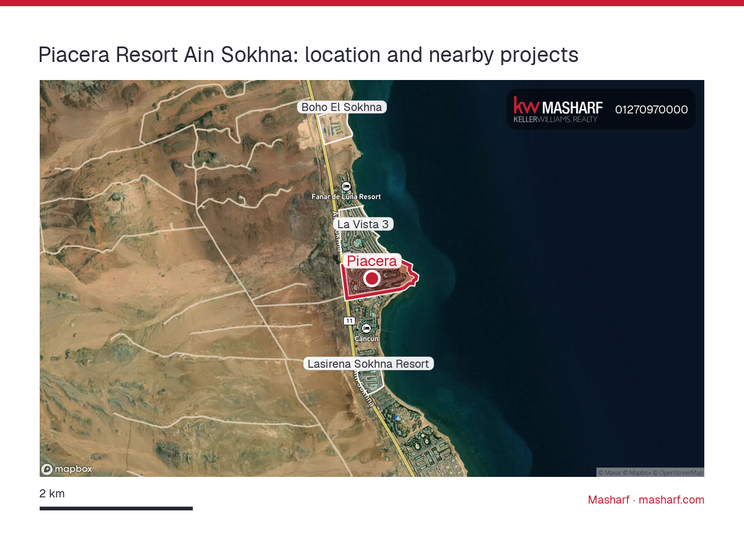
Task: Click the phone number 01270970000
Action: coord(652,110)
